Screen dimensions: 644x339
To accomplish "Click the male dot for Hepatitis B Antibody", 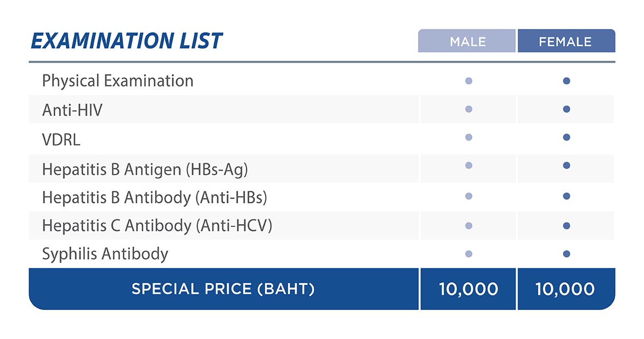I will [x=469, y=196].
